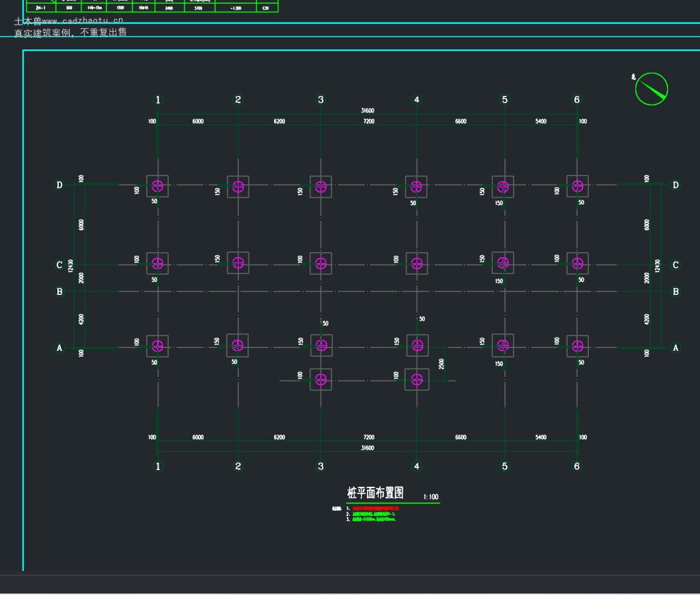Select the extra pile below axis A on grid 3
Screen dimensions: 700x595
pyautogui.click(x=321, y=379)
